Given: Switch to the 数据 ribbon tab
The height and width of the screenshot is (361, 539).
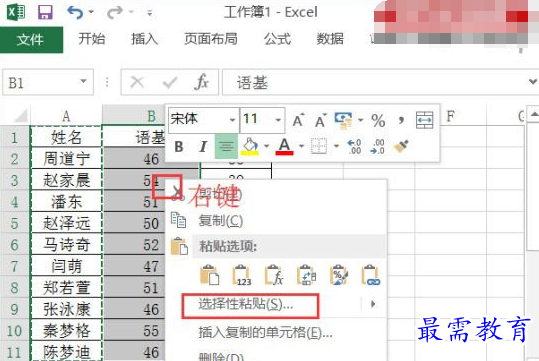Looking at the screenshot, I should click(330, 39).
